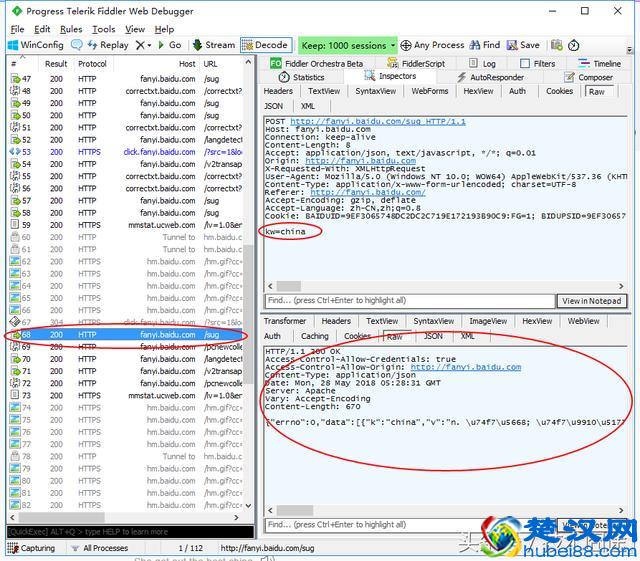Open the fanyi.baidu.com Referer link
Screen dimensions: 640x561
[352, 192]
